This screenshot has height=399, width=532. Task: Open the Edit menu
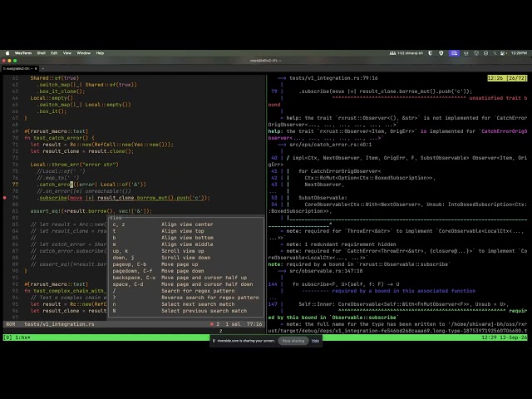point(54,53)
